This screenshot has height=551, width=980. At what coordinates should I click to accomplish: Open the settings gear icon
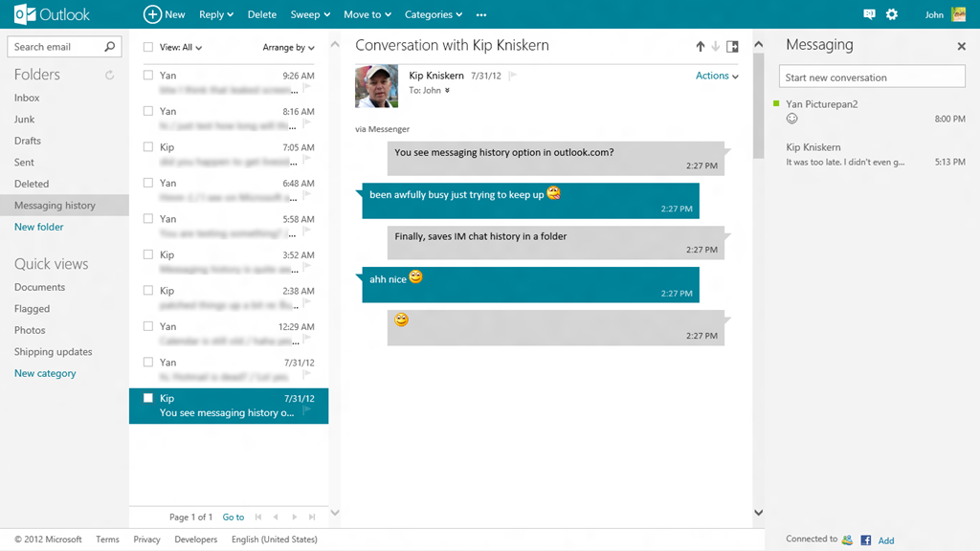(892, 14)
